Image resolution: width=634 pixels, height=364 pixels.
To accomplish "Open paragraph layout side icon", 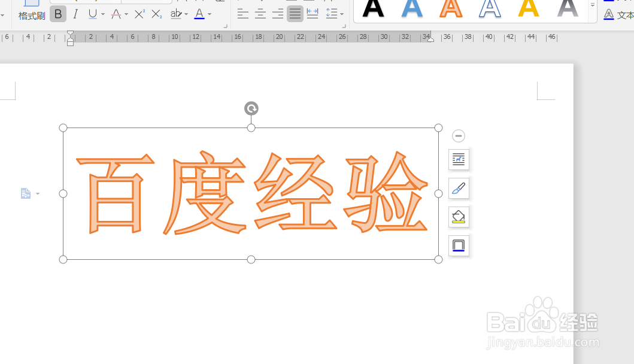I will 26,194.
